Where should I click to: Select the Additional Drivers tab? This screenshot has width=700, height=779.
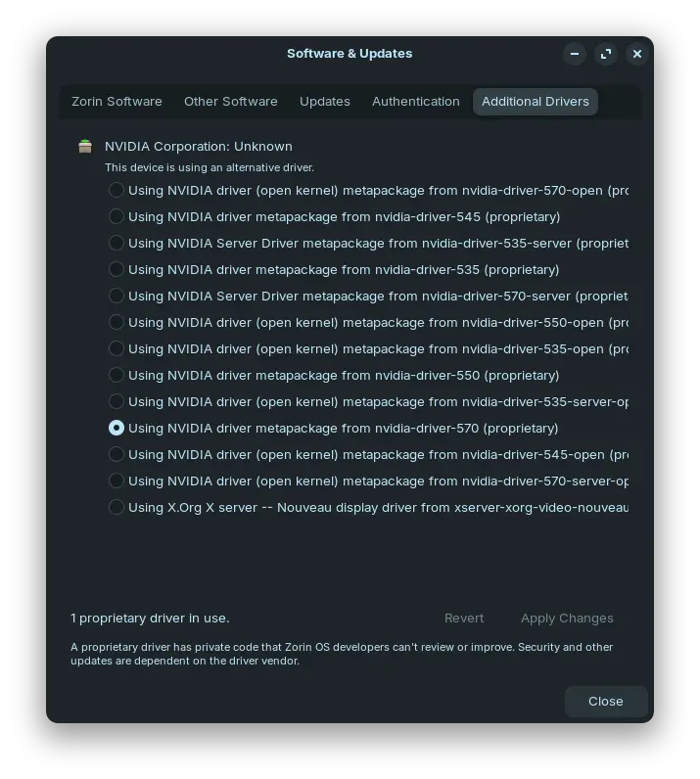536,102
